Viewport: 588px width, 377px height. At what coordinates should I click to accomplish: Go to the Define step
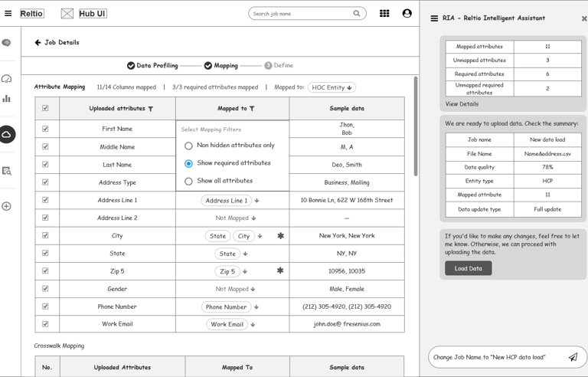click(x=279, y=66)
